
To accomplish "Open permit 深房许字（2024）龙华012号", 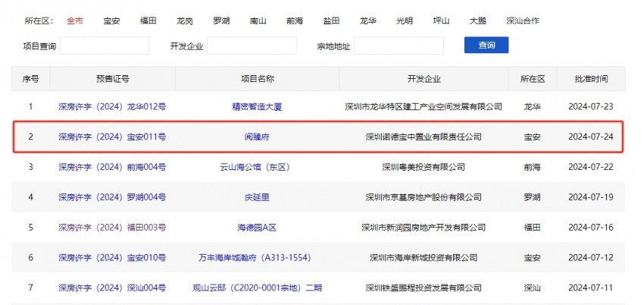I will [x=112, y=107].
